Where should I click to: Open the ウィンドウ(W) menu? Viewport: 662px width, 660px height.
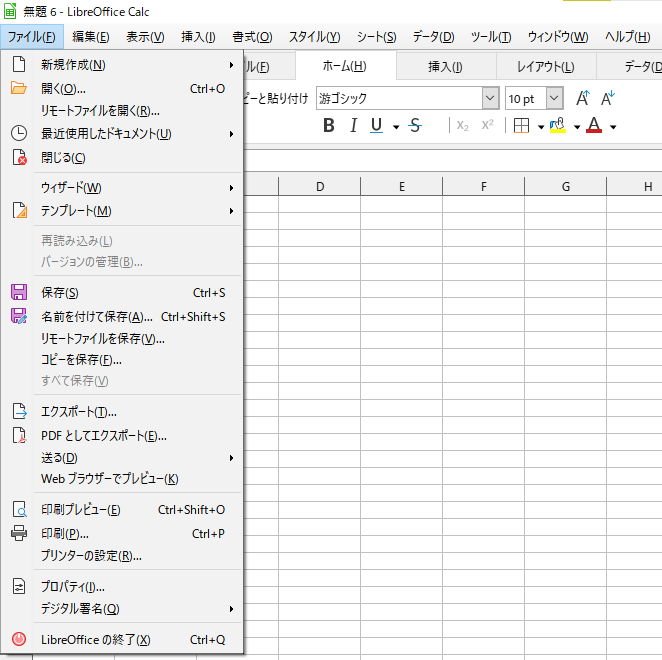click(558, 37)
